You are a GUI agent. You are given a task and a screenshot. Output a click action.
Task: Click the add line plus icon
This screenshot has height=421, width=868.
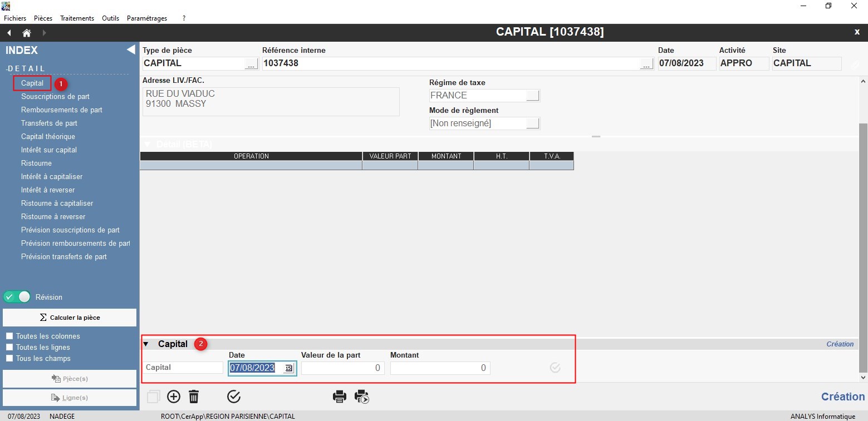point(174,397)
